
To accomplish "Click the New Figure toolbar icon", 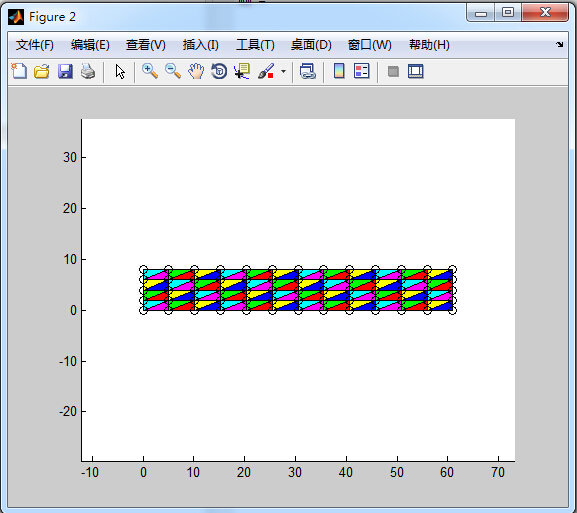I will [x=19, y=71].
